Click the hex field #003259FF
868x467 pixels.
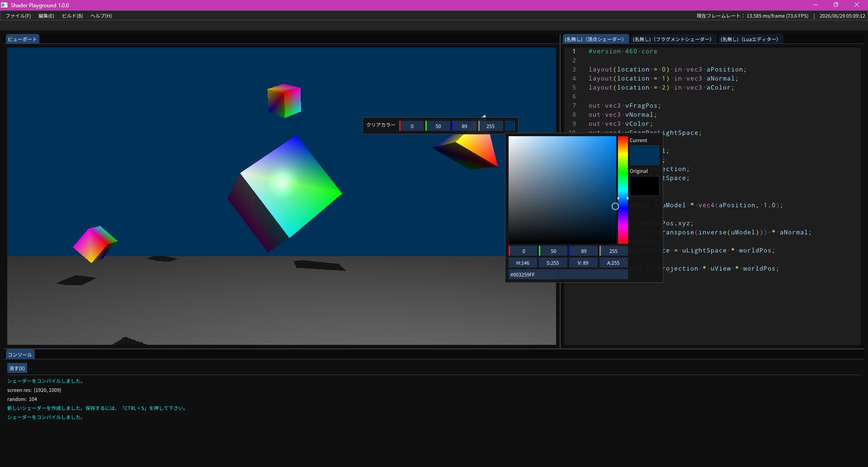tap(568, 275)
